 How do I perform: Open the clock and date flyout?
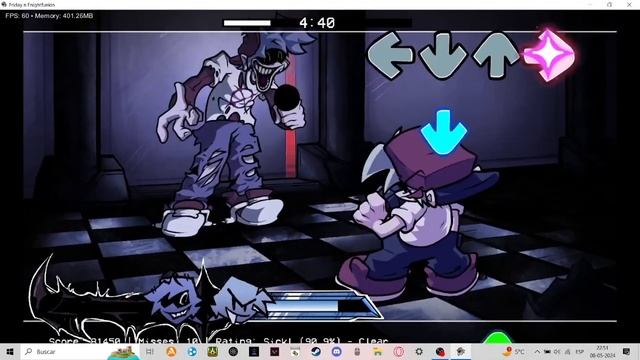pos(602,351)
